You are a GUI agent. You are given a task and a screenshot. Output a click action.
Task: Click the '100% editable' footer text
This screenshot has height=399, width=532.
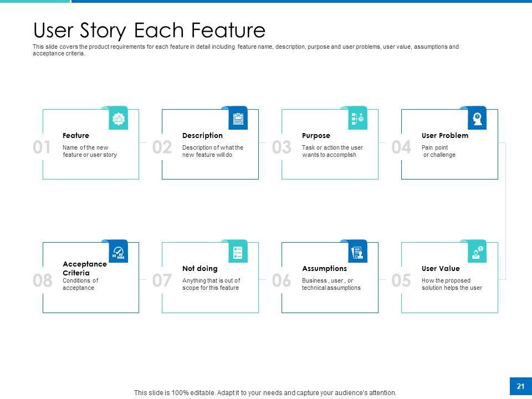click(x=265, y=393)
